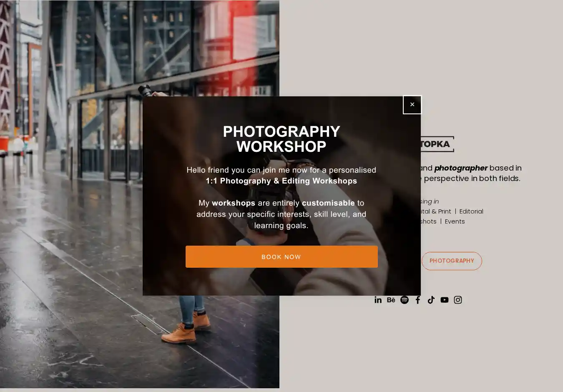The width and height of the screenshot is (563, 392).
Task: Launch the YouTube channel icon
Action: click(444, 300)
